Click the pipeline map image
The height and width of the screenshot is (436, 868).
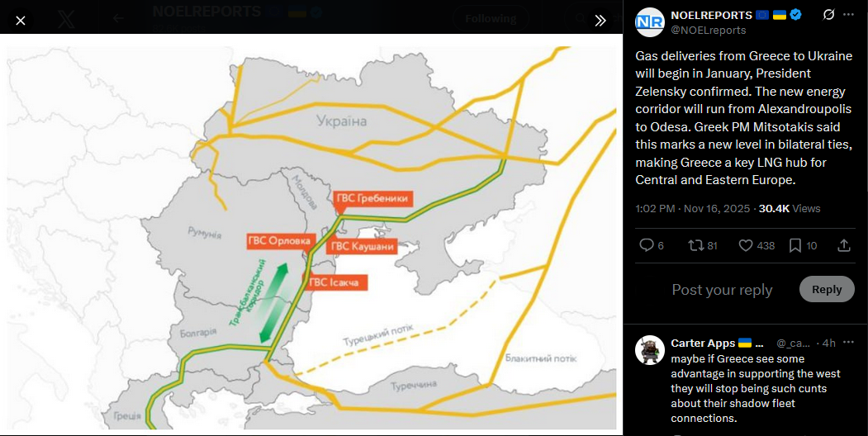point(311,235)
